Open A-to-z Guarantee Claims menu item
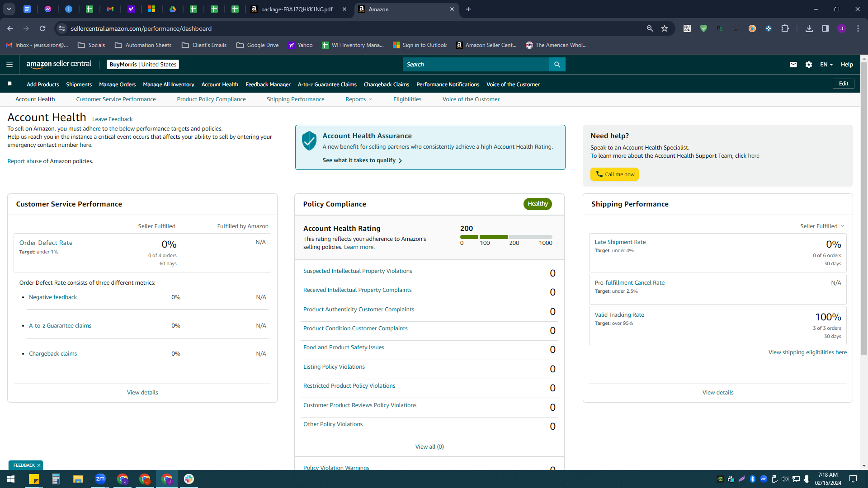 click(327, 84)
